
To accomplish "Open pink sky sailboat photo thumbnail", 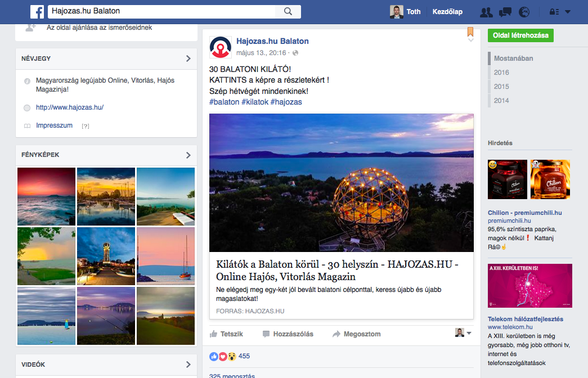I will click(166, 256).
